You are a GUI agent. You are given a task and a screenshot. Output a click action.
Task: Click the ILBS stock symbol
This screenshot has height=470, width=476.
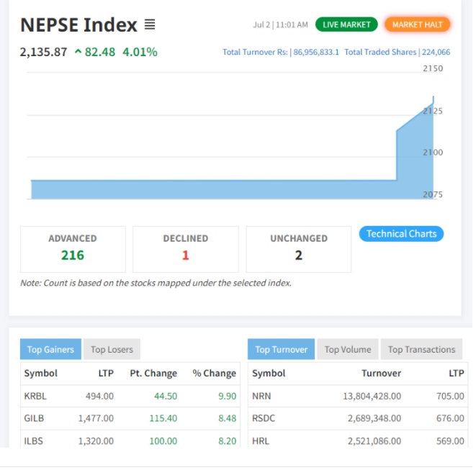tap(34, 440)
